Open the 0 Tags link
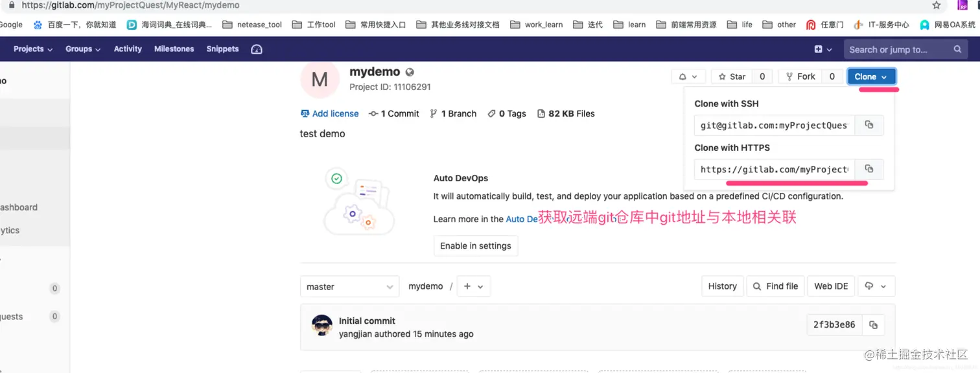The width and height of the screenshot is (980, 373). pos(507,113)
